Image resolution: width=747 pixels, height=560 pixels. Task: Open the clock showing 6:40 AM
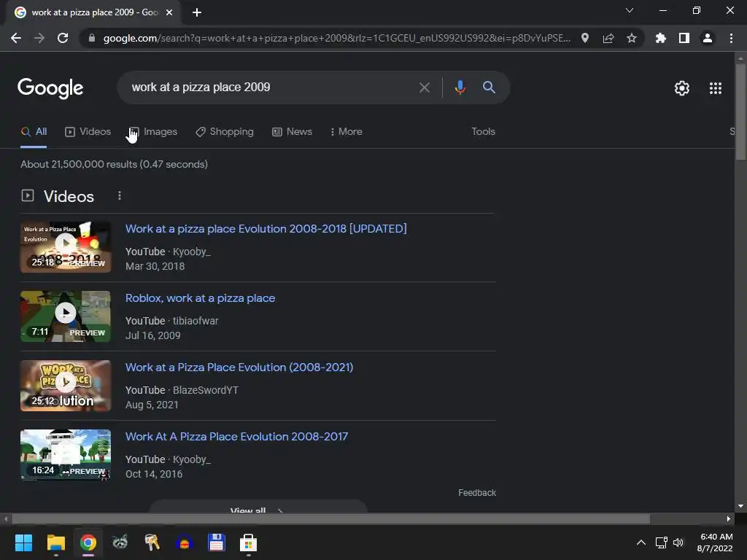pyautogui.click(x=715, y=542)
